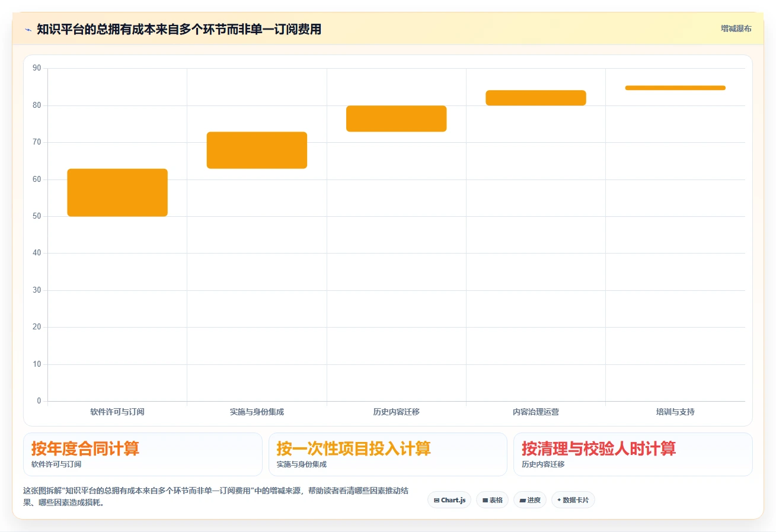Image resolution: width=776 pixels, height=532 pixels.
Task: Click the 软件许可与订阅 subtitle in the first card
Action: (x=56, y=464)
